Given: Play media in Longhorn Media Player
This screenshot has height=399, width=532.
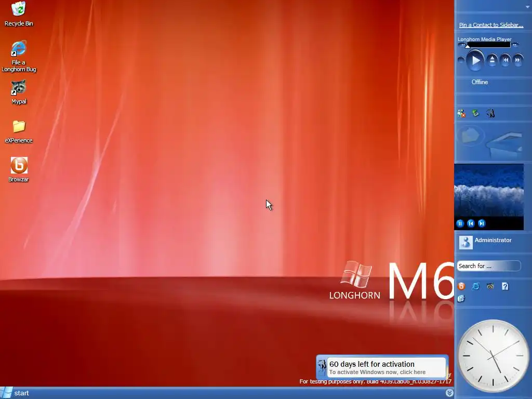Looking at the screenshot, I should pyautogui.click(x=475, y=60).
